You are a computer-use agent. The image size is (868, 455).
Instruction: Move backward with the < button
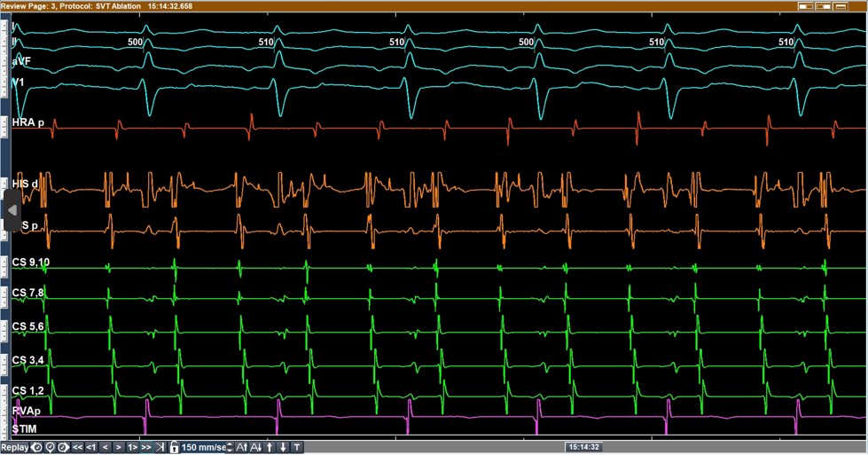pos(106,447)
